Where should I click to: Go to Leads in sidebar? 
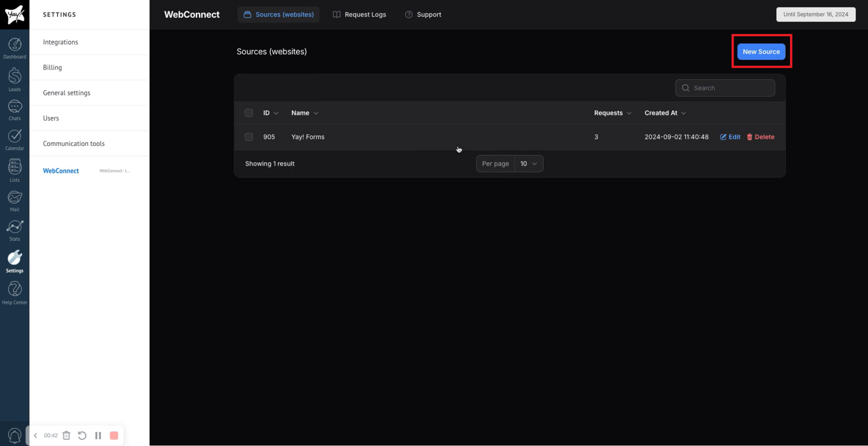point(15,79)
